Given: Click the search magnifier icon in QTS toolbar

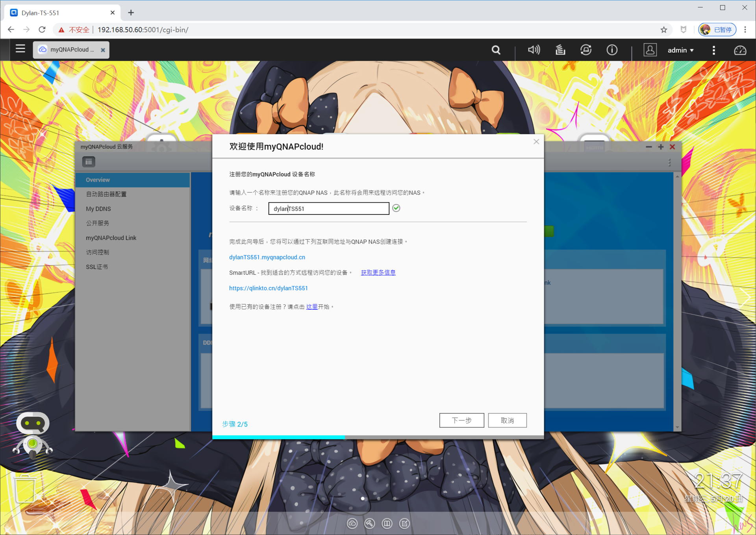Looking at the screenshot, I should point(496,50).
